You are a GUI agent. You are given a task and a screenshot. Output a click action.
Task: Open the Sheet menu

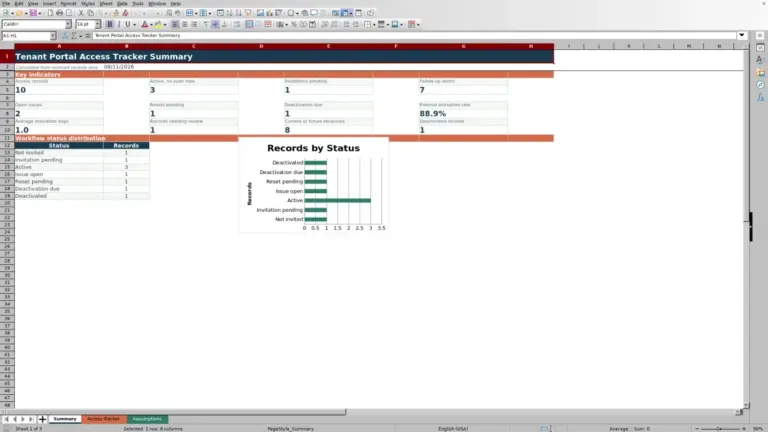click(106, 3)
